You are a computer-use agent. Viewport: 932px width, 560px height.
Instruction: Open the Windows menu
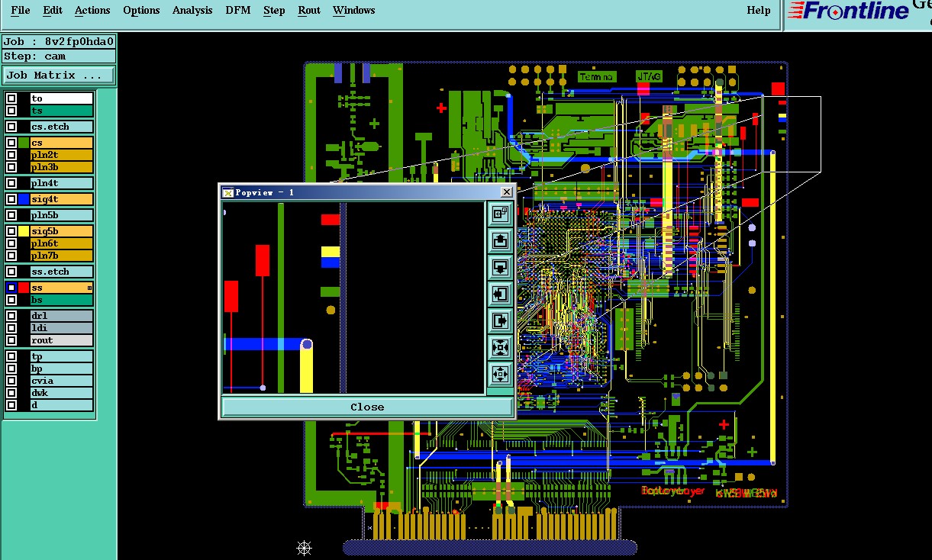[x=353, y=11]
